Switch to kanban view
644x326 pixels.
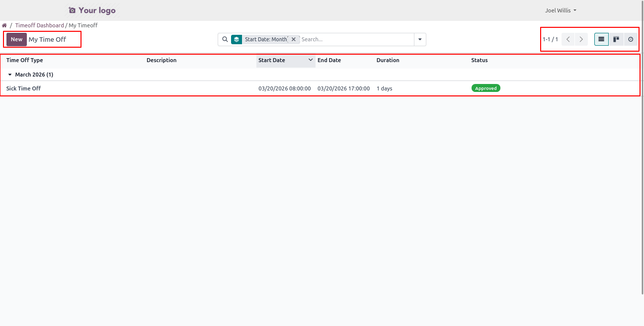pyautogui.click(x=616, y=39)
